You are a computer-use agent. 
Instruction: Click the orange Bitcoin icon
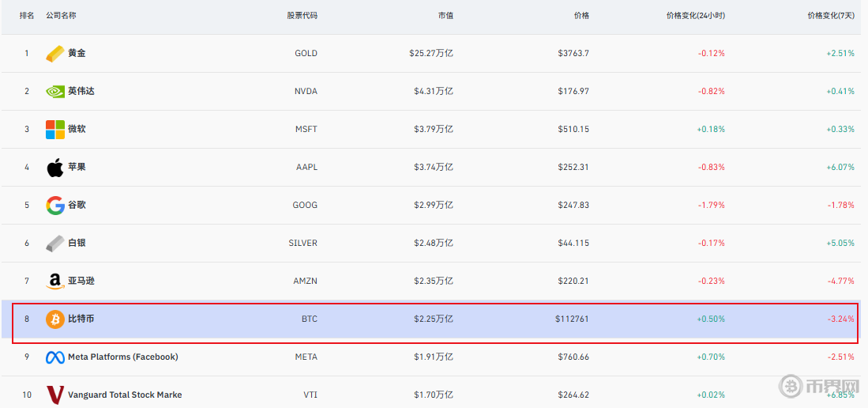54,319
